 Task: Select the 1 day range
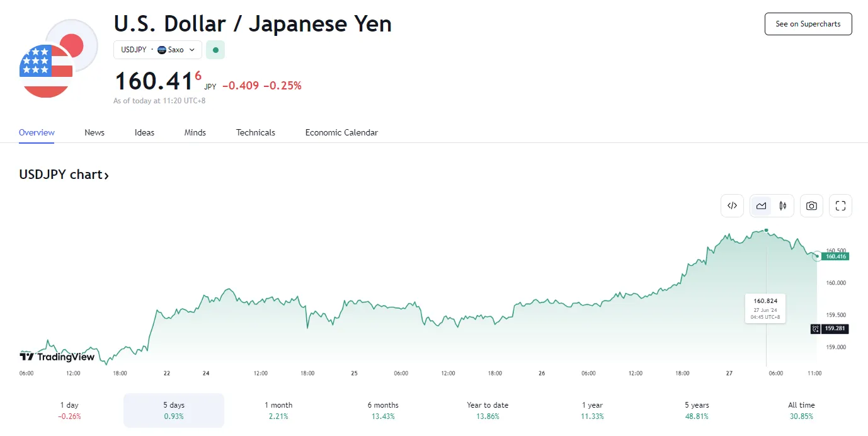pos(69,410)
